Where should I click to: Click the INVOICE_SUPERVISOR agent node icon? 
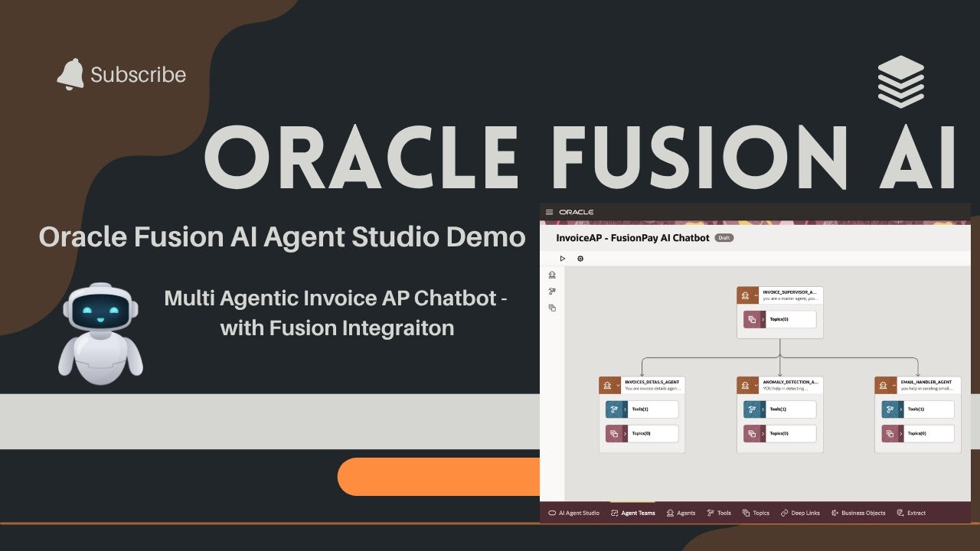point(745,295)
